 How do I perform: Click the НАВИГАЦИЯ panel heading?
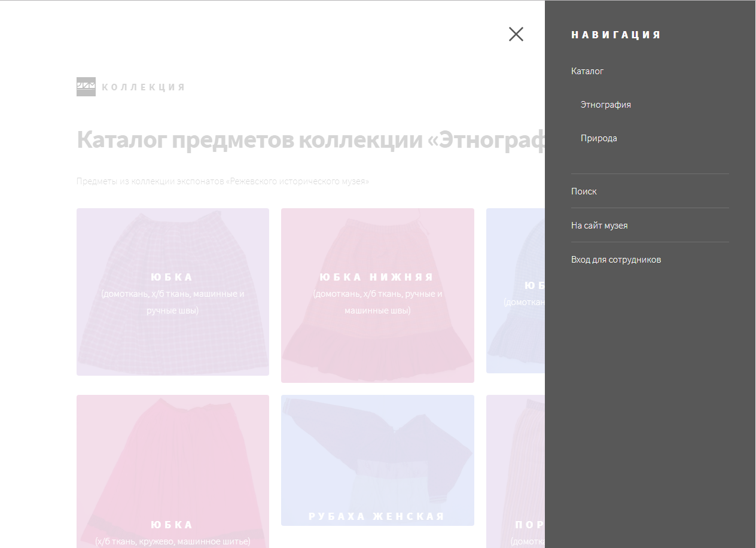tap(615, 35)
